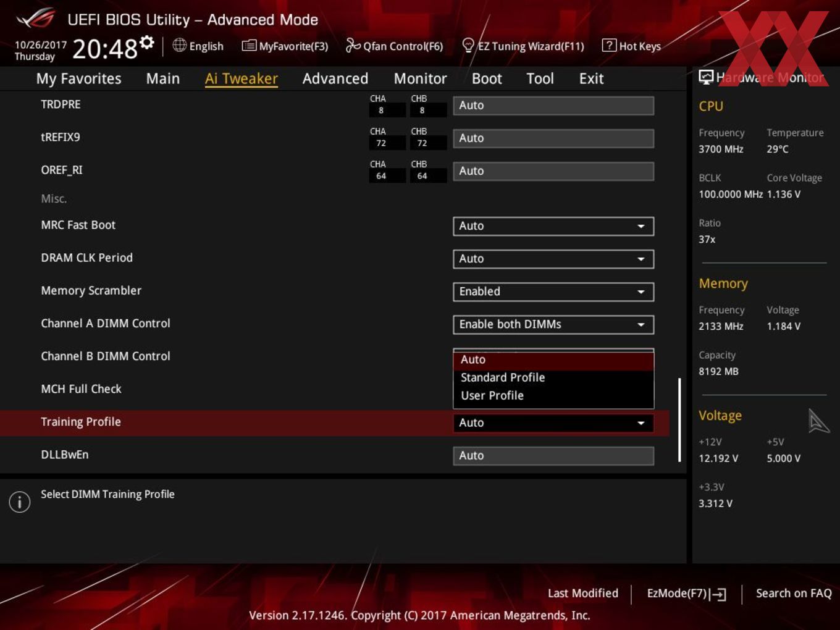Screen dimensions: 840x630
Task: Click the settings list scrollbar
Action: (x=679, y=420)
